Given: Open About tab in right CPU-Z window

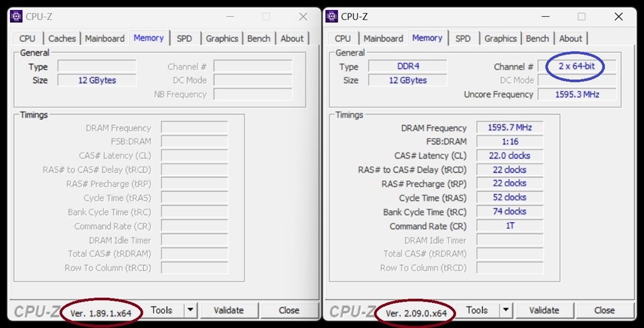Looking at the screenshot, I should [x=570, y=38].
